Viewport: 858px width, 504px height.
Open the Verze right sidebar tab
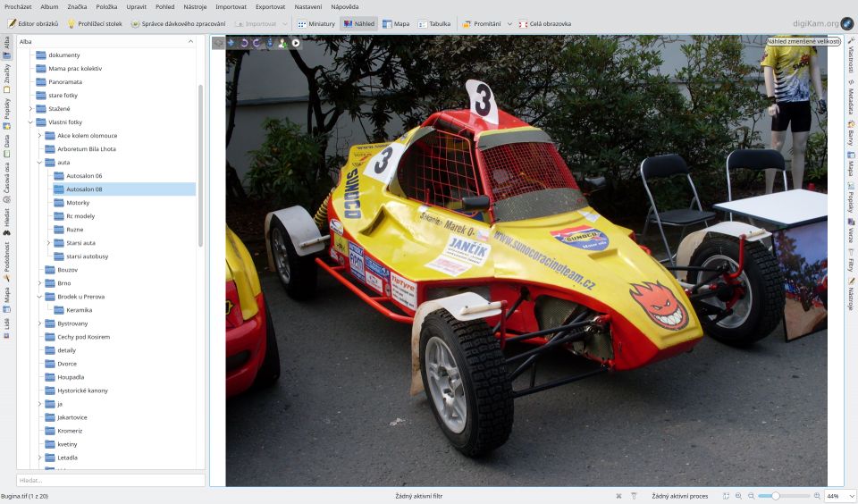click(851, 231)
